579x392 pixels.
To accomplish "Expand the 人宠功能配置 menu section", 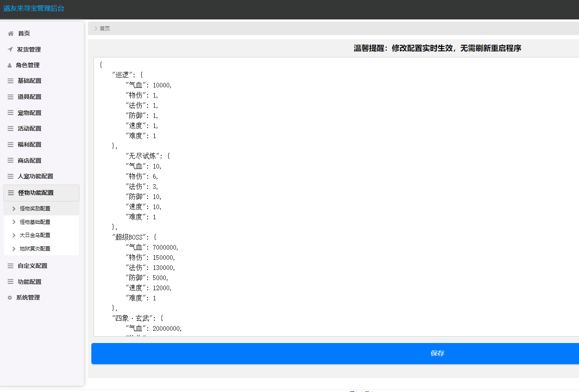I will [36, 176].
